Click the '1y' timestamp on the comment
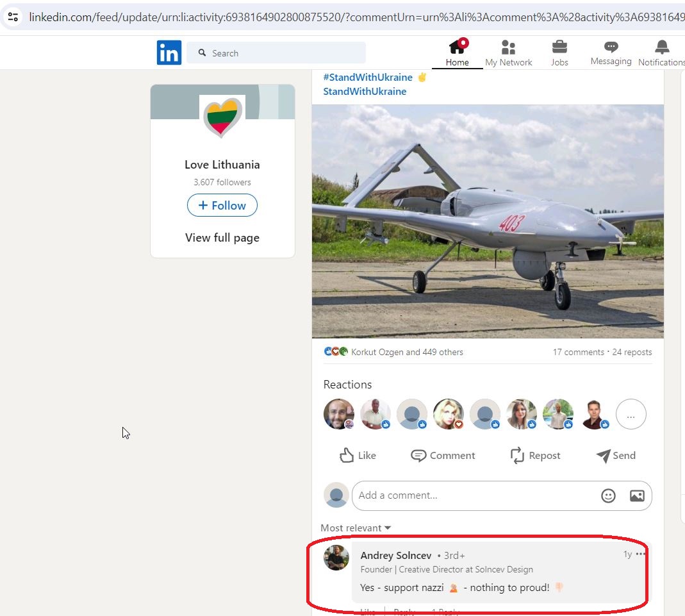This screenshot has width=685, height=616. [x=627, y=554]
